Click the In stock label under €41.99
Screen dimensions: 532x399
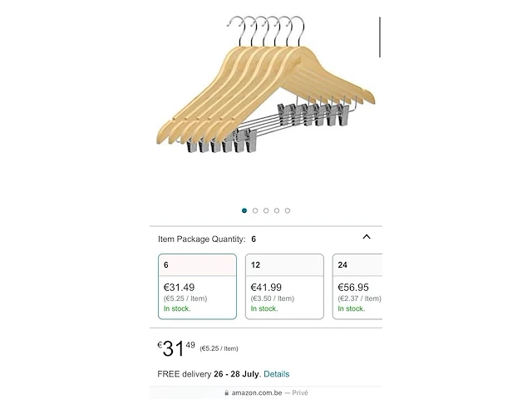point(264,308)
